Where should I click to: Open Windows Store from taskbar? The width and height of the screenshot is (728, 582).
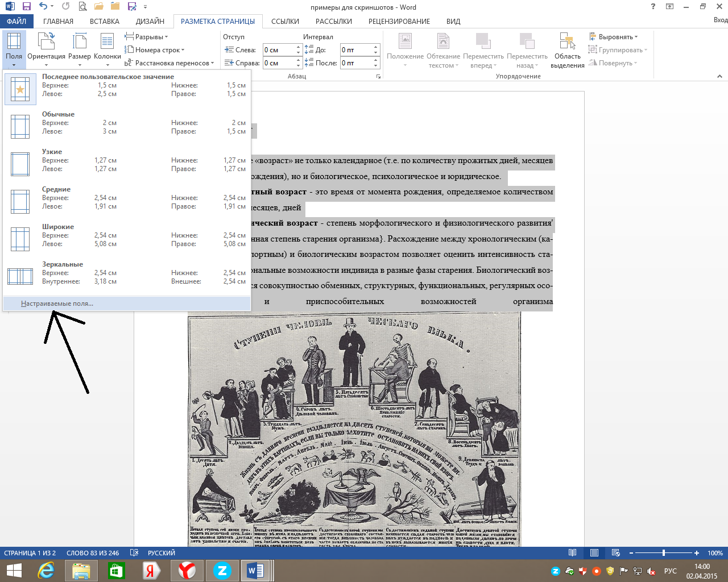pos(117,571)
